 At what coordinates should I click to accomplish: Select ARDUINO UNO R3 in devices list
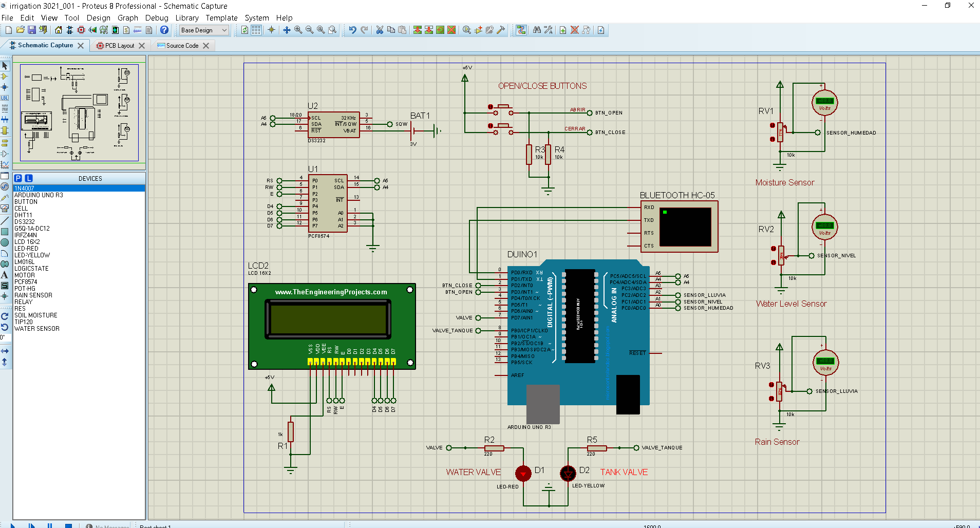pyautogui.click(x=79, y=195)
